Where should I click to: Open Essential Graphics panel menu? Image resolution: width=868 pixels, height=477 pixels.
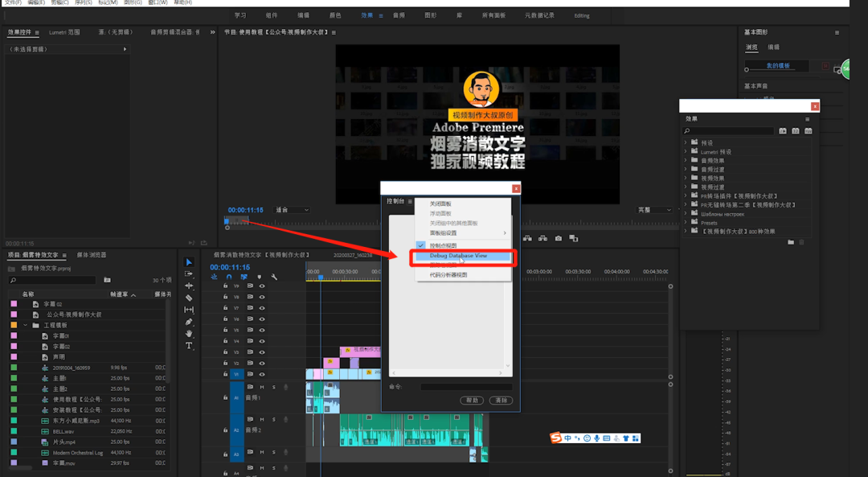837,33
